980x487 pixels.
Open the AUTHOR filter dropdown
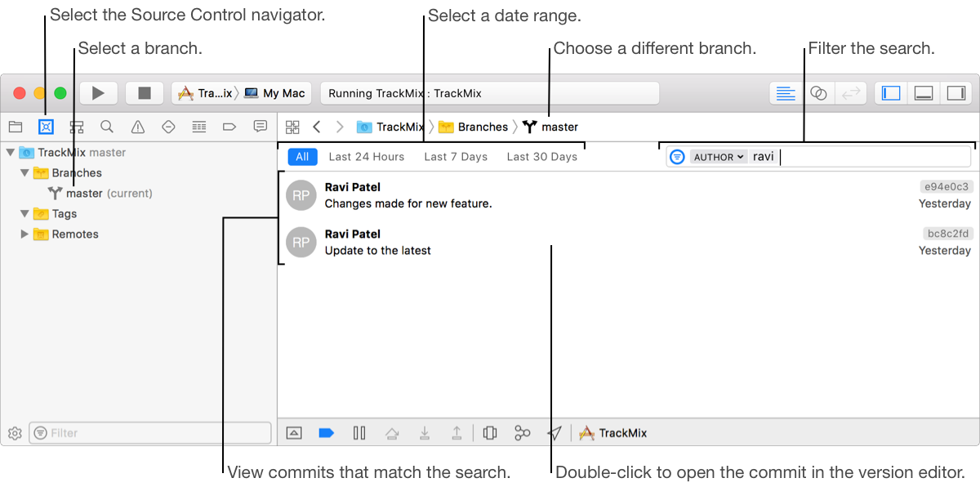pos(719,157)
